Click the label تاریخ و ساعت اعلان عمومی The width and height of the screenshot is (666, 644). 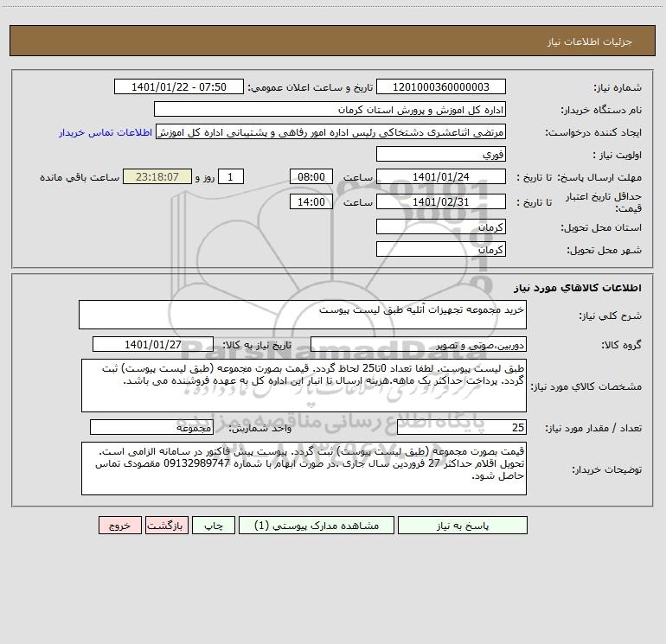click(310, 88)
